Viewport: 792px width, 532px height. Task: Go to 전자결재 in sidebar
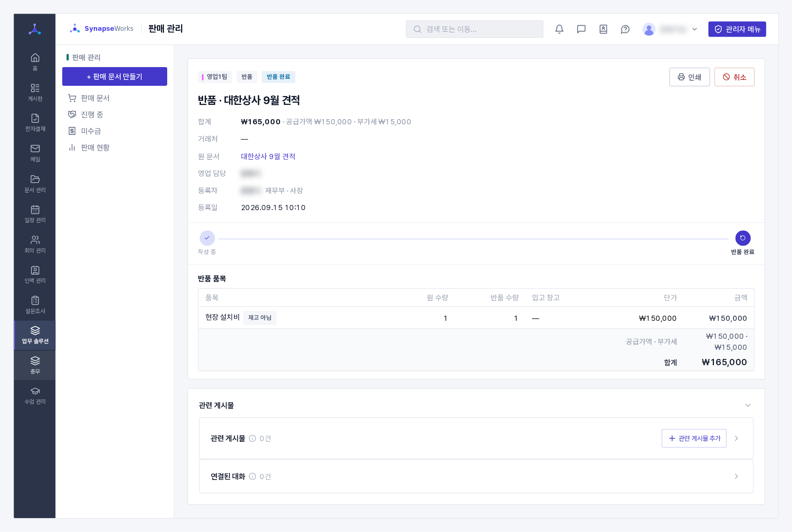click(x=35, y=123)
